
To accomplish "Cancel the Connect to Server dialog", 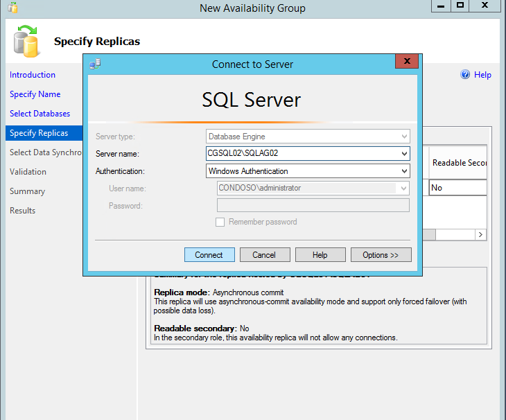I will pyautogui.click(x=265, y=255).
